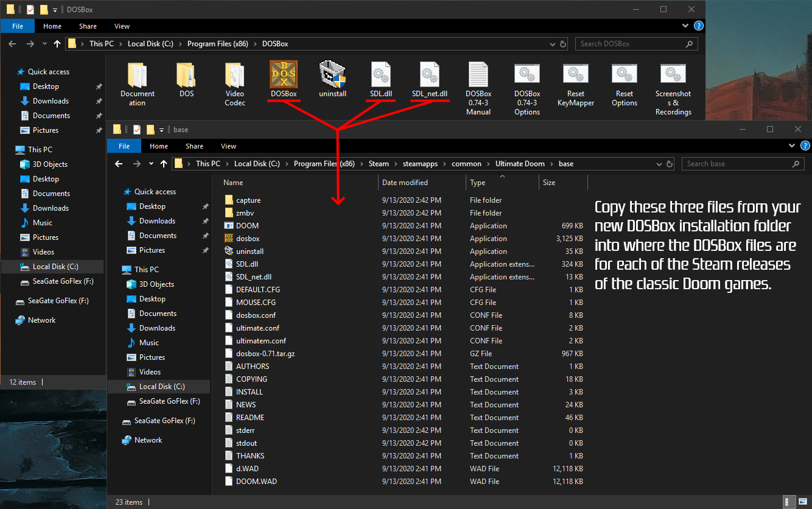This screenshot has width=812, height=509.
Task: Go up one level in the DOSBox window
Action: tap(57, 44)
